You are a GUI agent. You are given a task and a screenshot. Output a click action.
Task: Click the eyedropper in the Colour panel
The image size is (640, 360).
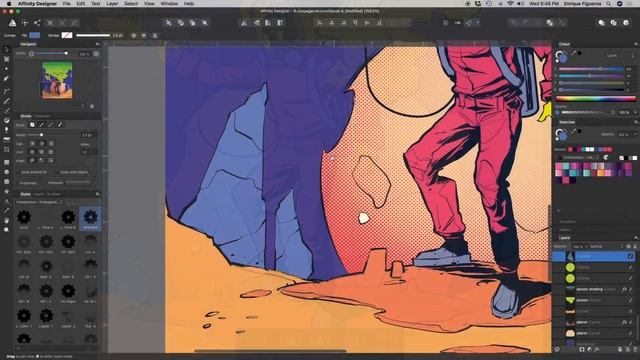pyautogui.click(x=573, y=53)
